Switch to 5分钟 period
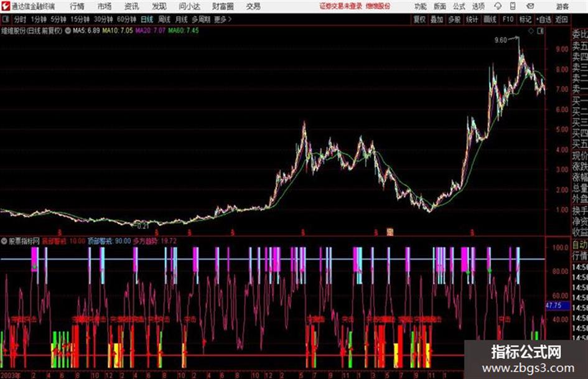 pos(58,19)
